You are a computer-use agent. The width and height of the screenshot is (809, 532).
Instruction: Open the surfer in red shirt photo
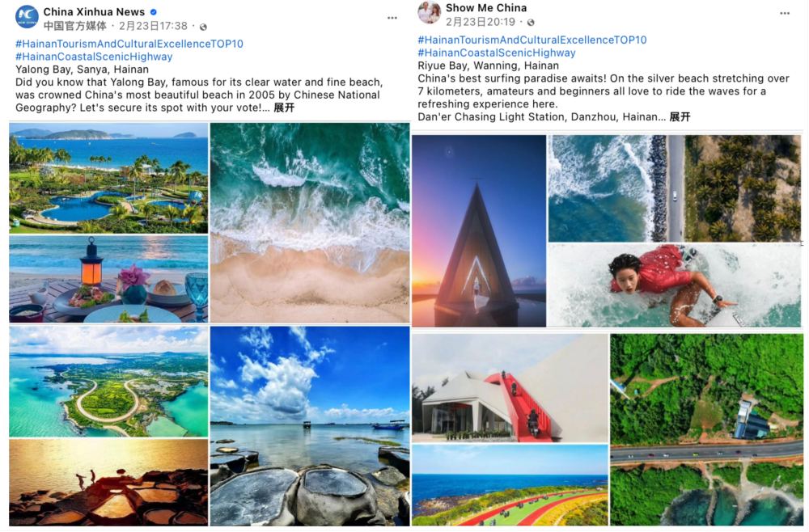tap(675, 285)
